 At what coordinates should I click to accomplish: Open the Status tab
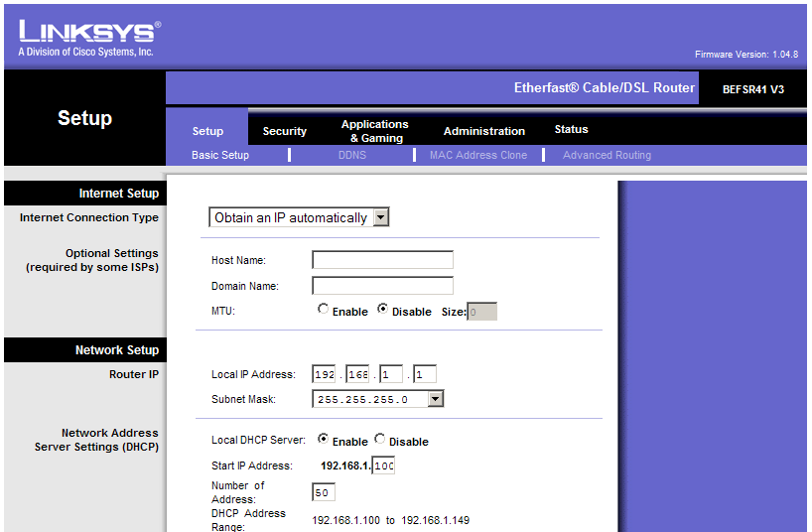(571, 129)
